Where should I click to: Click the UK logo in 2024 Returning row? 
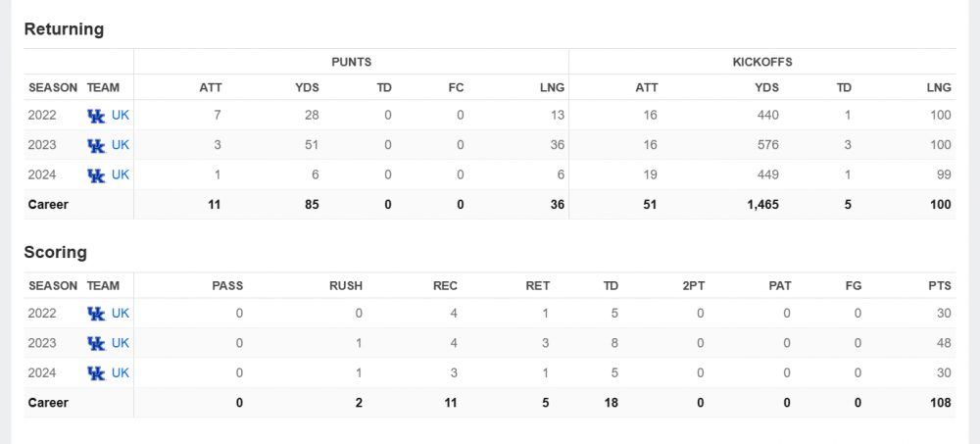(x=96, y=175)
